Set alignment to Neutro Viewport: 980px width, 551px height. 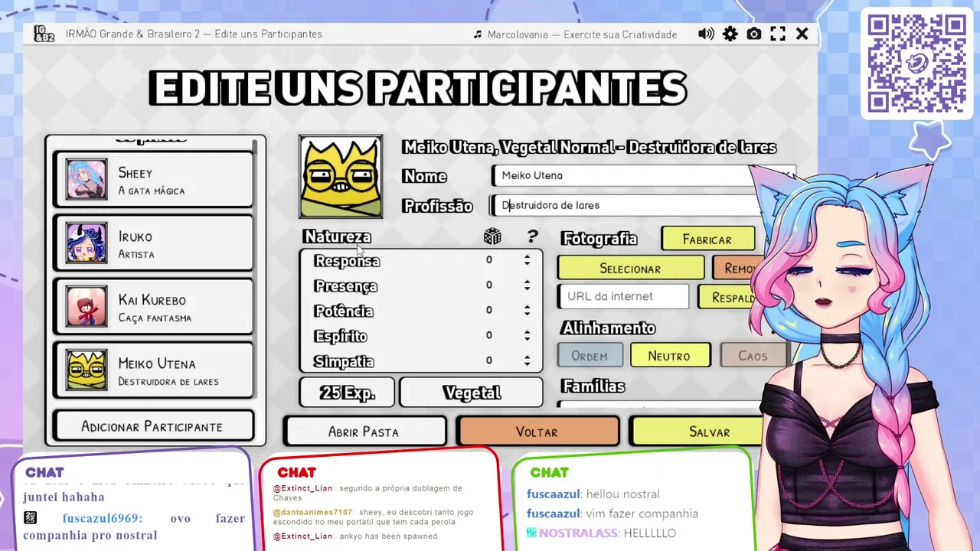(670, 356)
